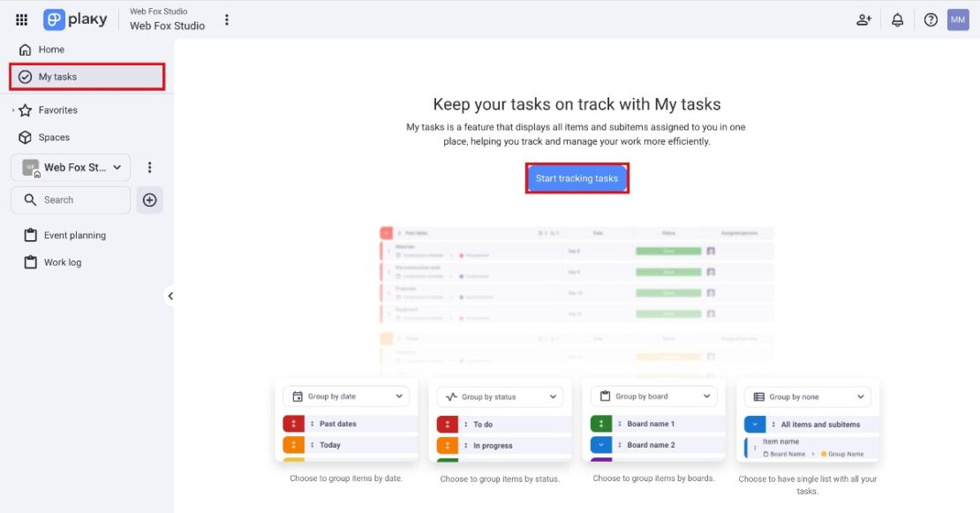Open the workspace three-dot menu in sidebar
This screenshot has height=513, width=980.
point(150,167)
